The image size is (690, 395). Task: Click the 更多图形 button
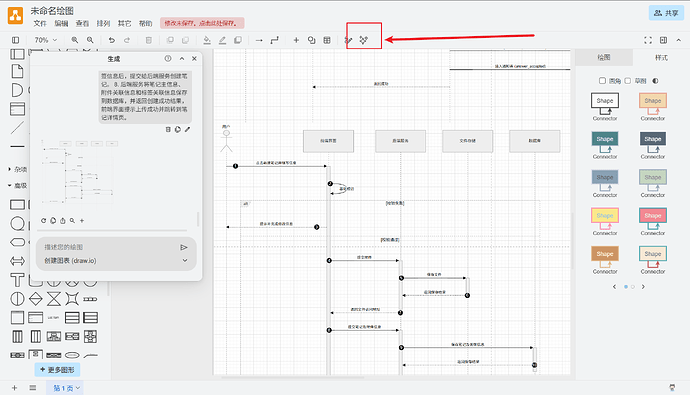coord(57,369)
